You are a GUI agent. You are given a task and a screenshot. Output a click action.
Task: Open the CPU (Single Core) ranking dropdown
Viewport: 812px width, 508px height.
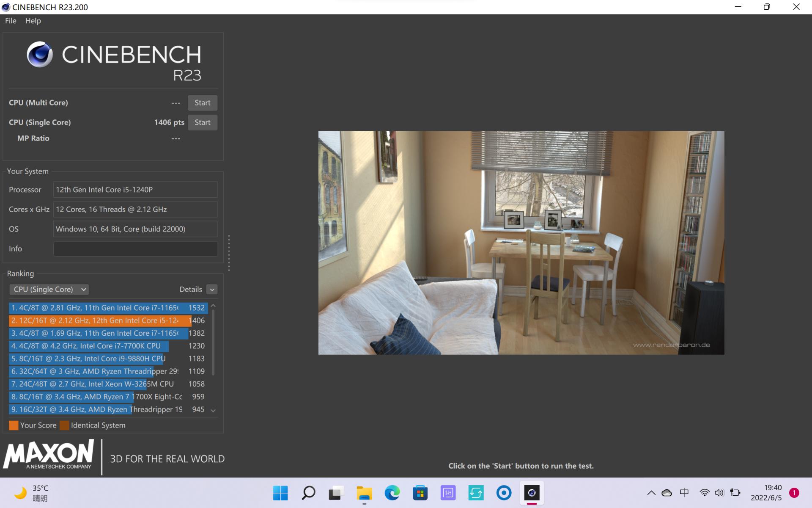click(49, 290)
